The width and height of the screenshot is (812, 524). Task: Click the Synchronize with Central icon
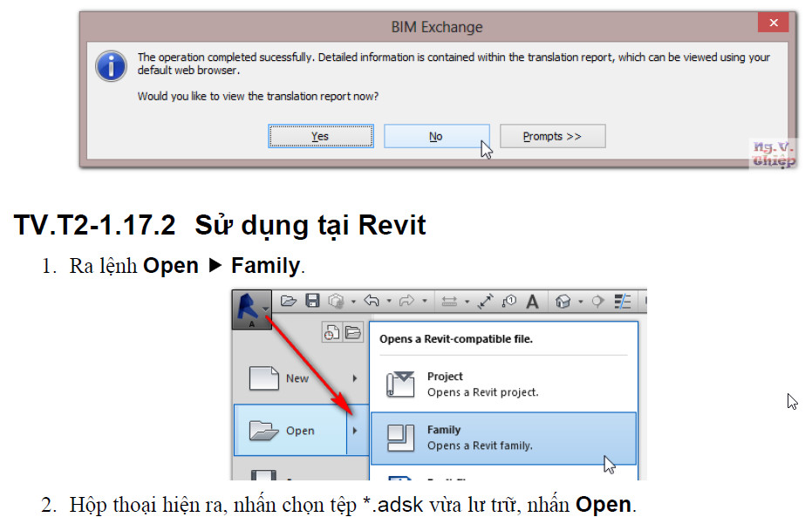(337, 301)
